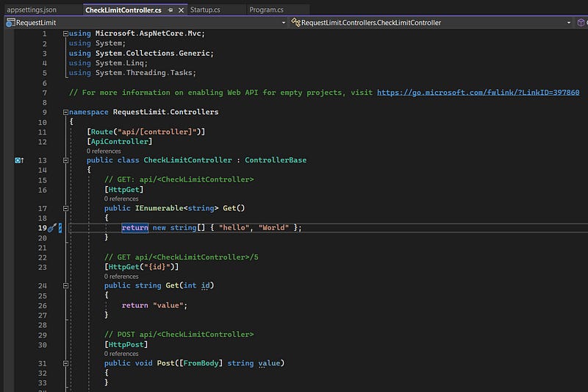Collapse the Get(int id) method

click(x=66, y=285)
